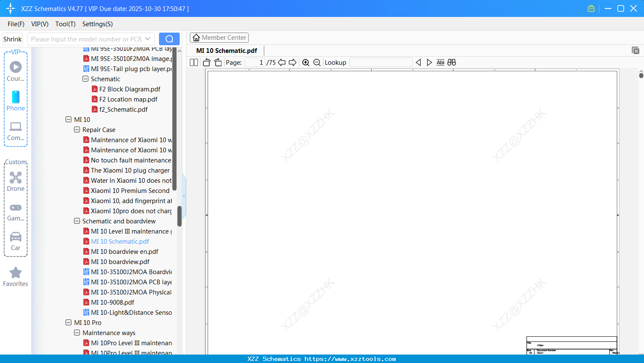Click the XZZ Schematics app logo
Screen dimensions: 644x363
(10, 8)
